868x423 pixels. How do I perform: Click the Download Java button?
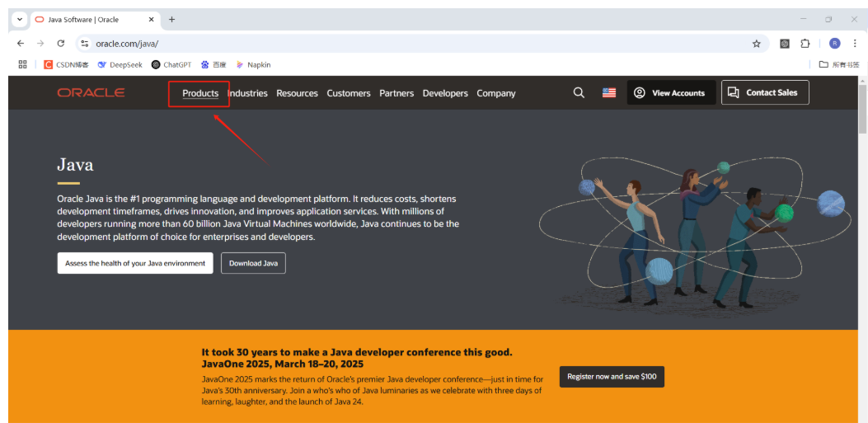(254, 263)
